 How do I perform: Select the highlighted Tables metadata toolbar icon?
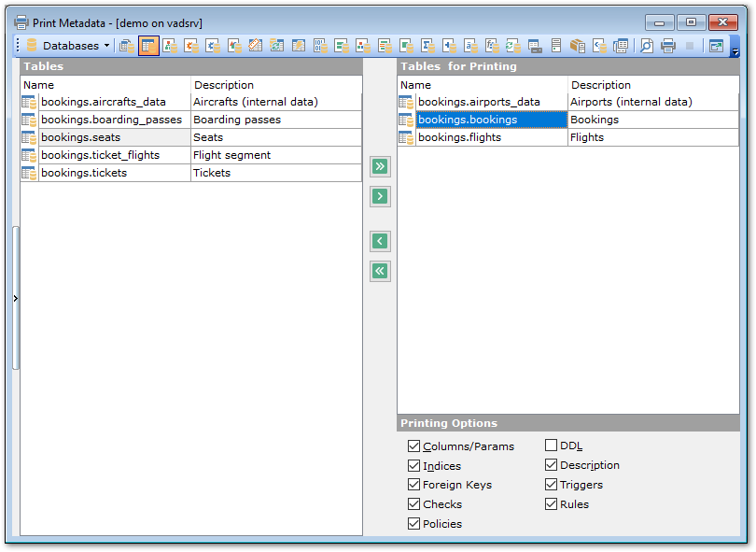click(x=149, y=45)
